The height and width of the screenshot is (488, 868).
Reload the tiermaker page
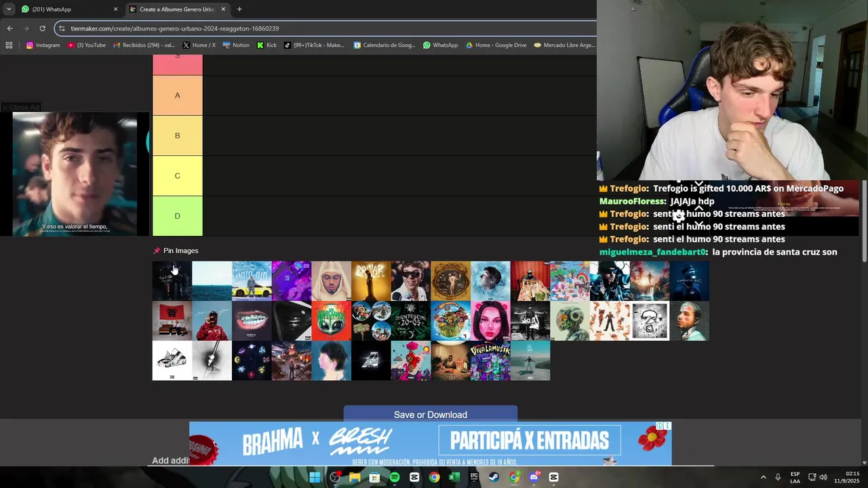(42, 28)
